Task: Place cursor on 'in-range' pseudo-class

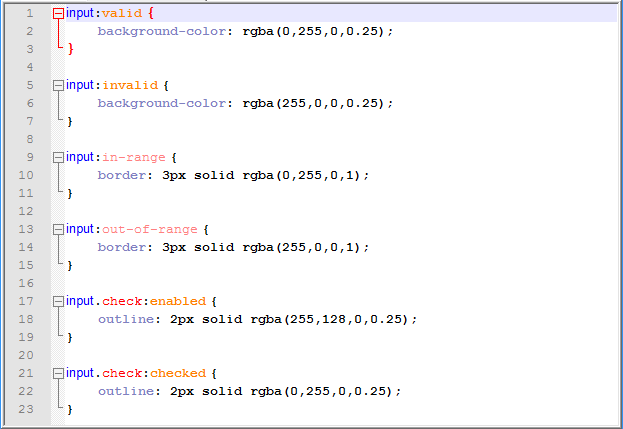Action: tap(134, 158)
